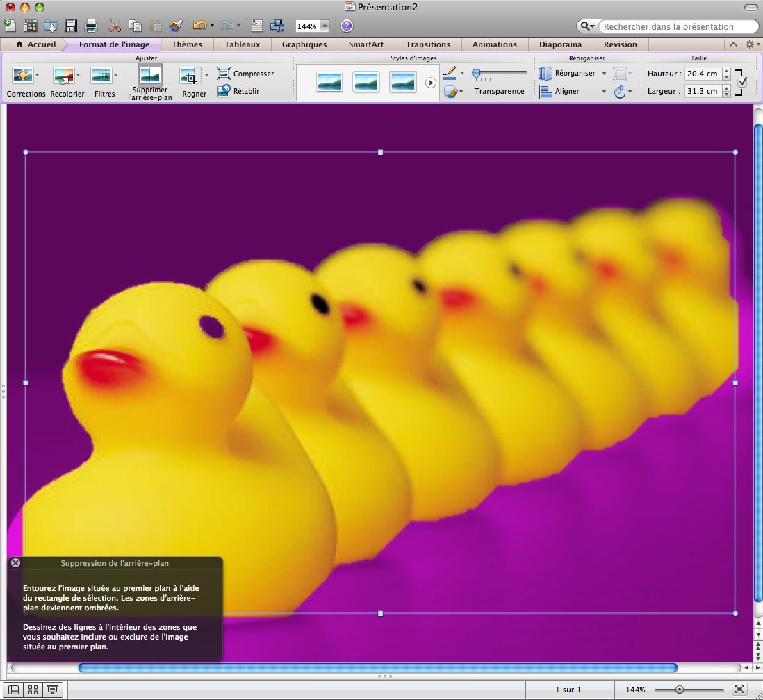Open the Toolbox icon in the toolbar
763x700 pixels.
257,25
